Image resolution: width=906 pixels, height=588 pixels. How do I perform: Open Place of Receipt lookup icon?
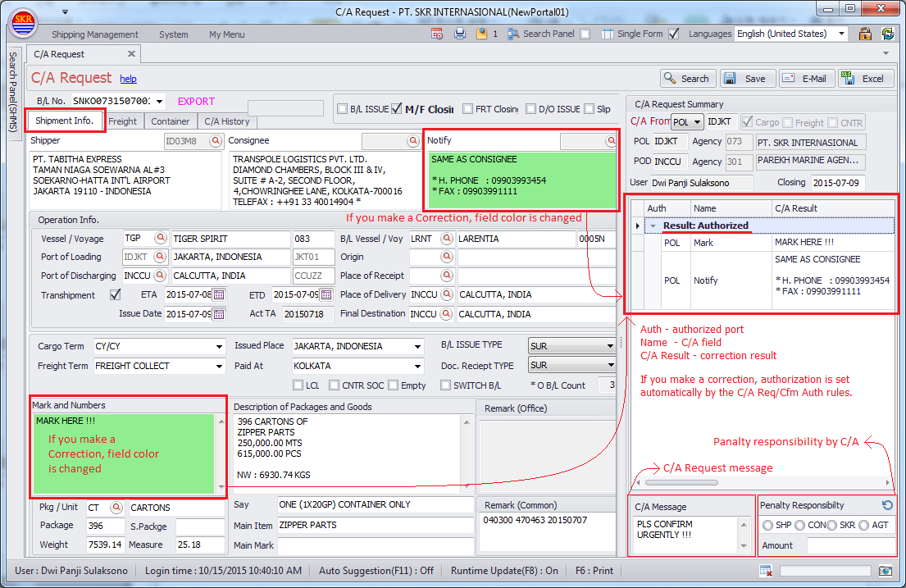[447, 276]
